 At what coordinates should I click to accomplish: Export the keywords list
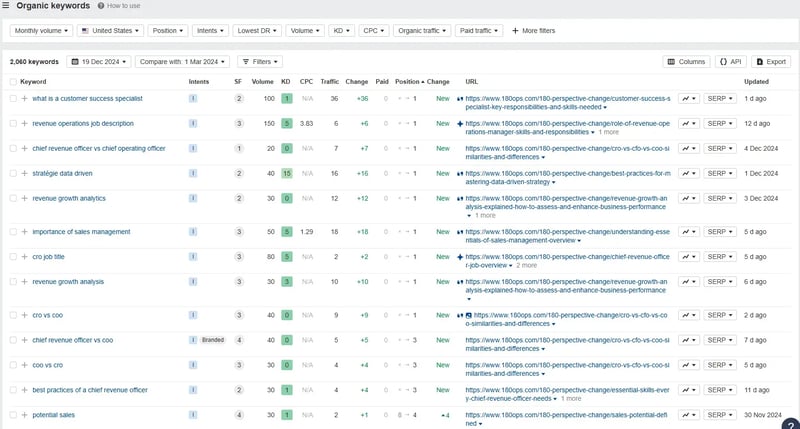[771, 62]
